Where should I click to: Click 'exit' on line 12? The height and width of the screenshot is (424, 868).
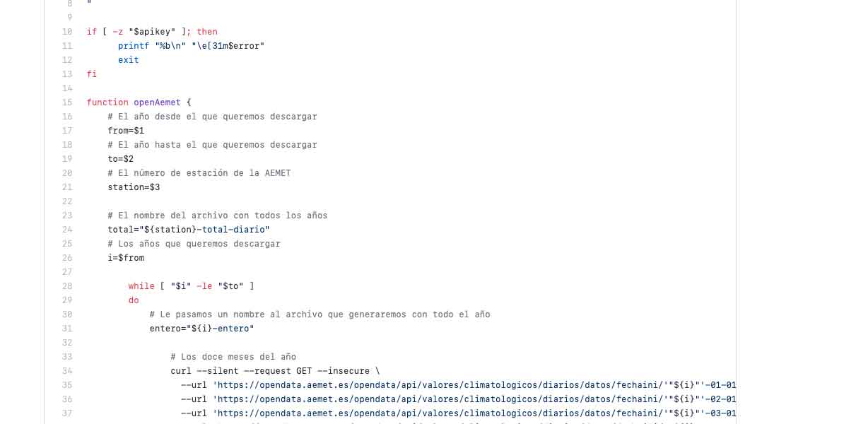click(x=129, y=60)
